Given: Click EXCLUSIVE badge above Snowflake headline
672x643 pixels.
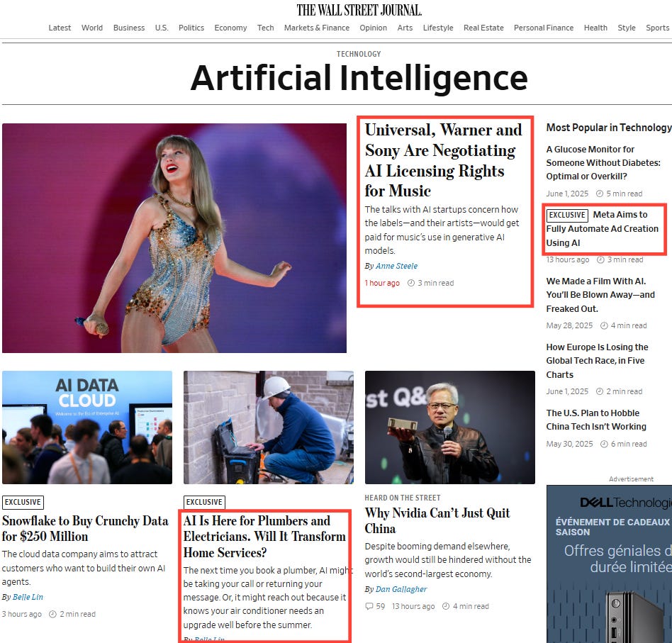Looking at the screenshot, I should click(x=23, y=502).
